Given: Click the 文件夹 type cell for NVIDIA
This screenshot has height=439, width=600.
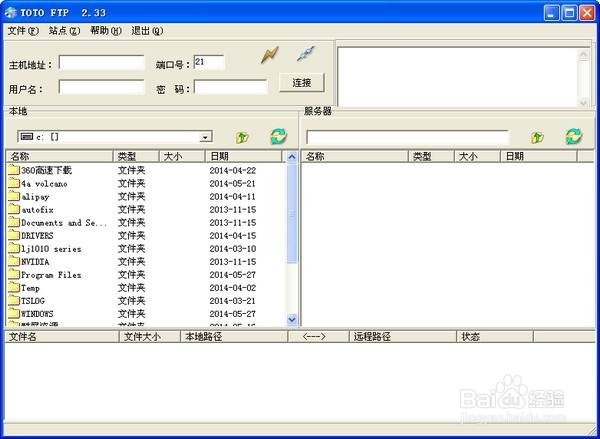Looking at the screenshot, I should pos(131,261).
